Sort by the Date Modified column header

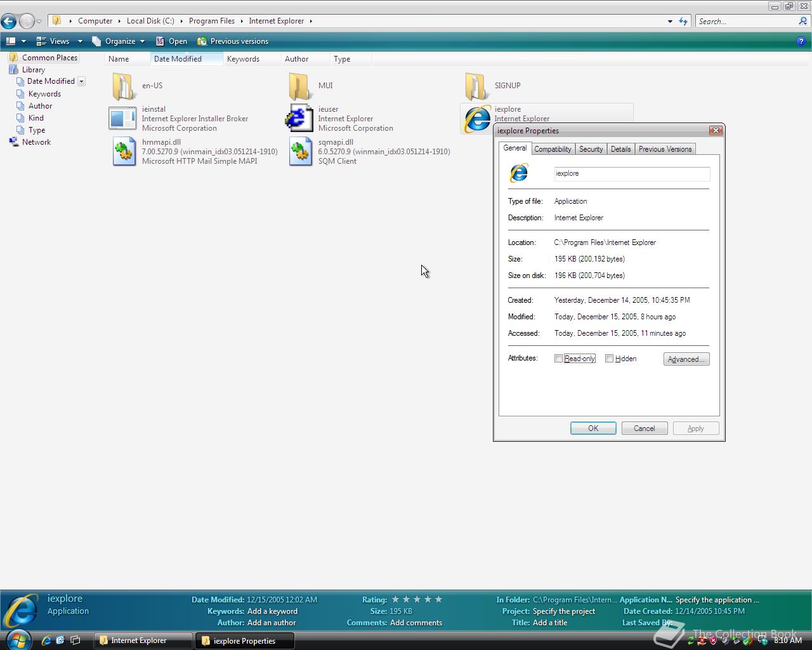[x=187, y=58]
